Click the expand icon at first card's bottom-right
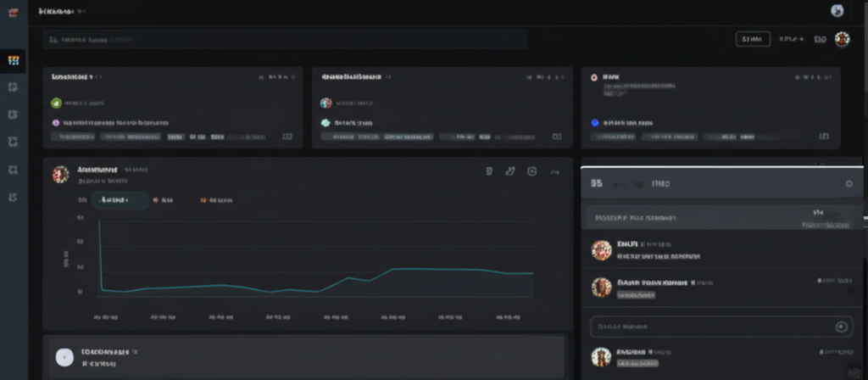The image size is (868, 380). pos(287,136)
